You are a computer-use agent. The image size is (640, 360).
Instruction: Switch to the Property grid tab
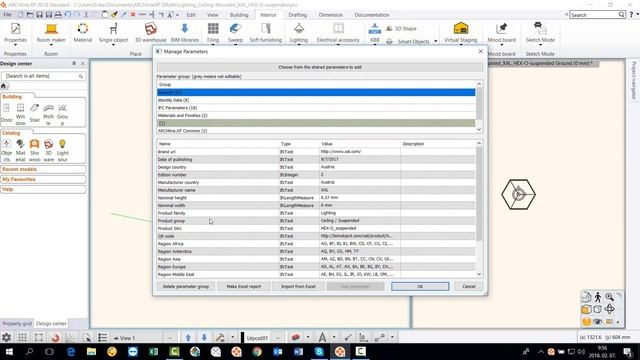pos(17,324)
